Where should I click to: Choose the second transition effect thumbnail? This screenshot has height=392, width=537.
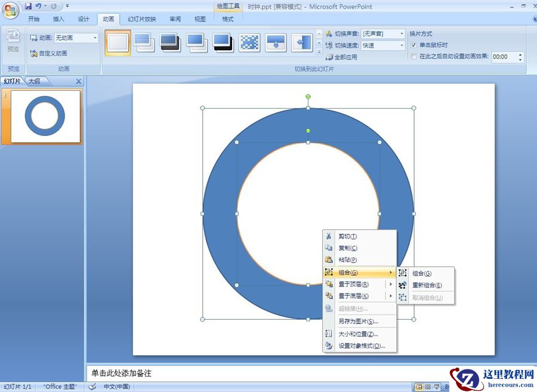[x=143, y=43]
